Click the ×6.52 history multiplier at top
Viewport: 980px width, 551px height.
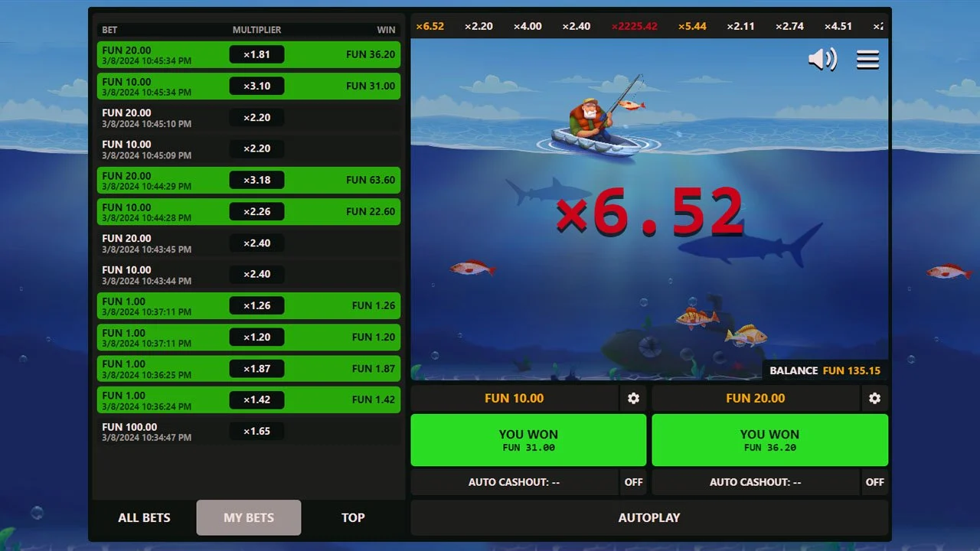click(430, 26)
